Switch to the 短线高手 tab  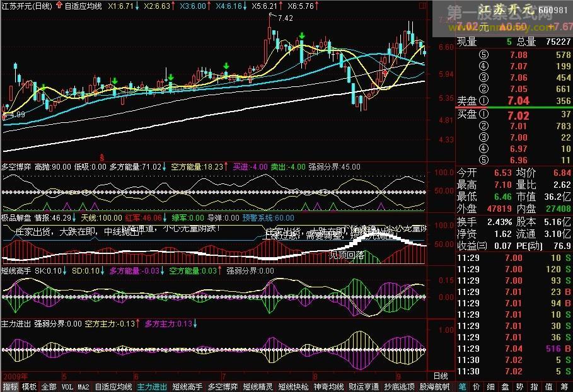coord(187,386)
